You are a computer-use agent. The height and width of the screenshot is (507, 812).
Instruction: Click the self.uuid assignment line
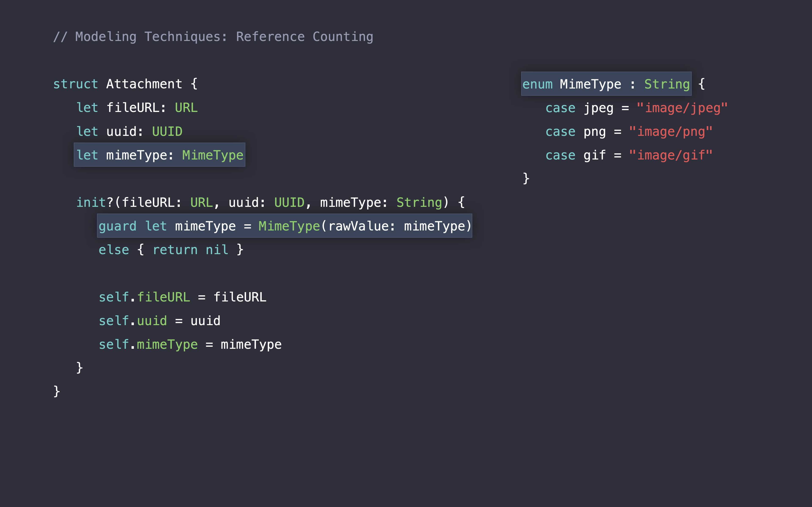point(159,321)
